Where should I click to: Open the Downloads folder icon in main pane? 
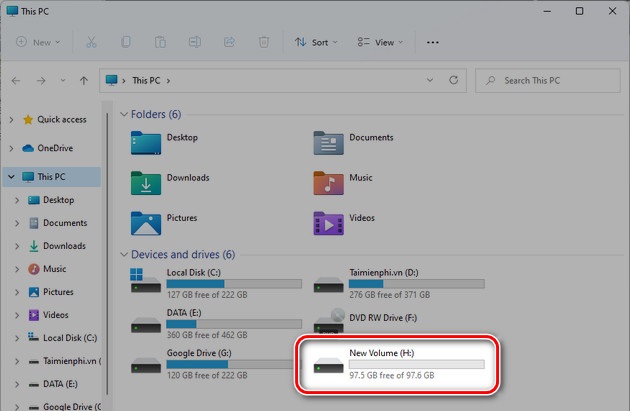click(x=146, y=183)
